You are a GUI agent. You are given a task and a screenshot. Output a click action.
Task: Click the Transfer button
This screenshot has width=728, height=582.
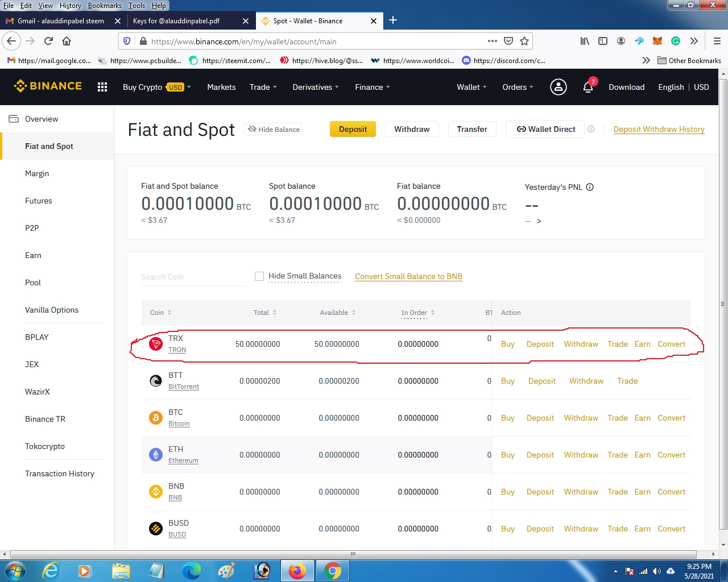tap(472, 129)
